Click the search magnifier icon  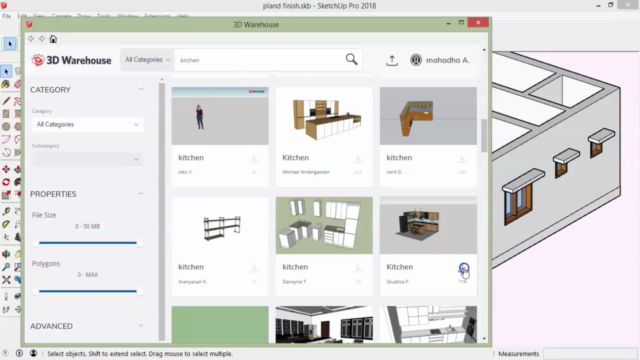351,60
